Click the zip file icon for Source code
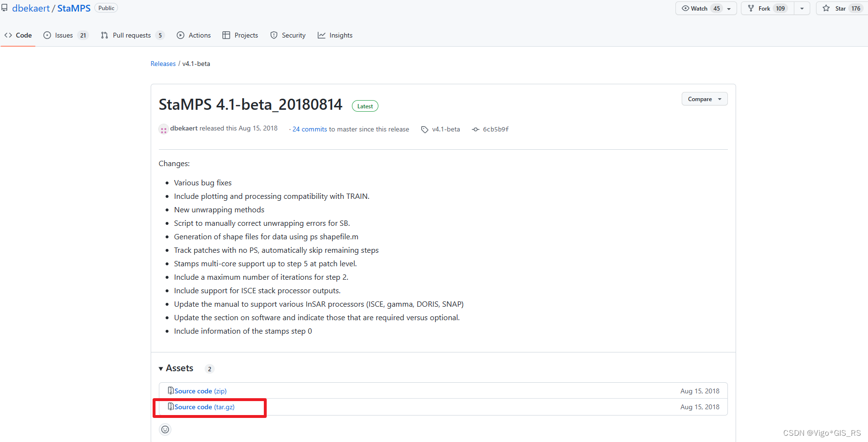868x442 pixels. (170, 390)
